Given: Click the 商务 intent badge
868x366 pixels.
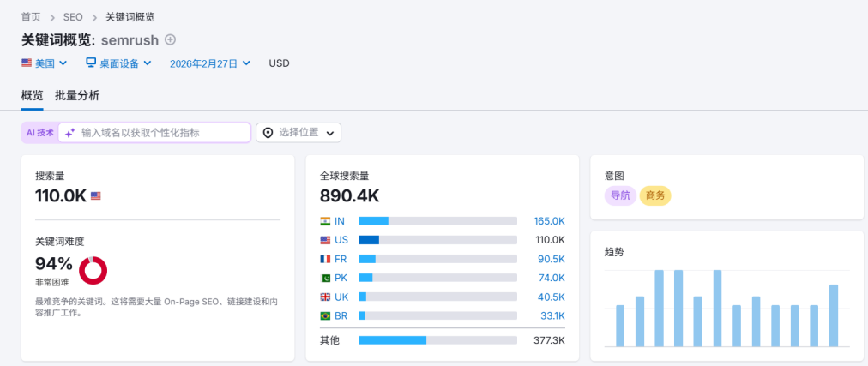Looking at the screenshot, I should (655, 195).
